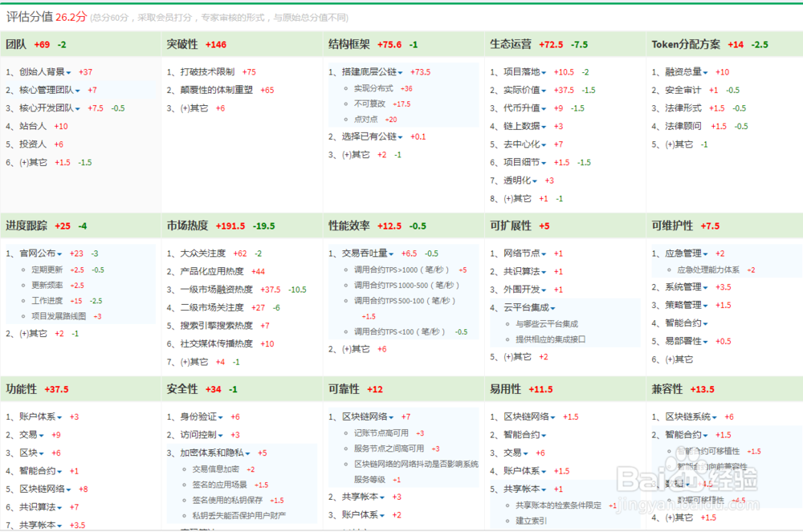Expand the 透明化 item
This screenshot has width=803, height=532.
click(x=535, y=181)
